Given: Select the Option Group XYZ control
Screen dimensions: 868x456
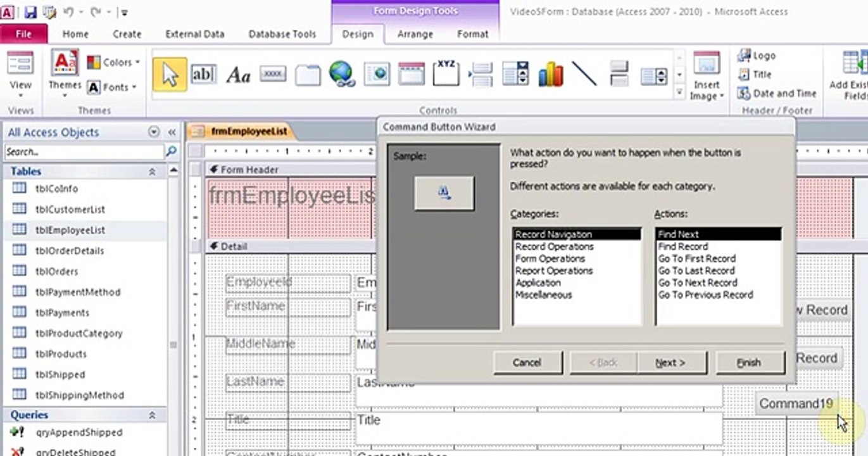Looking at the screenshot, I should (446, 73).
